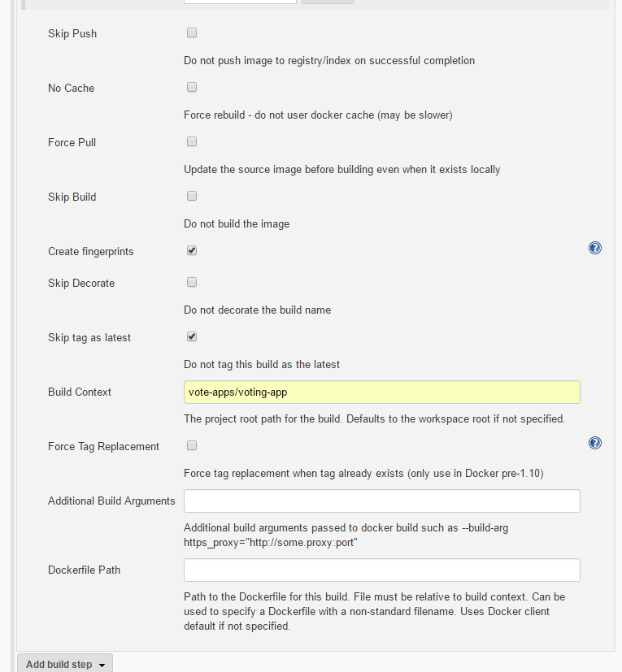Toggle the Skip Decorate checkbox
This screenshot has width=622, height=672.
click(192, 282)
